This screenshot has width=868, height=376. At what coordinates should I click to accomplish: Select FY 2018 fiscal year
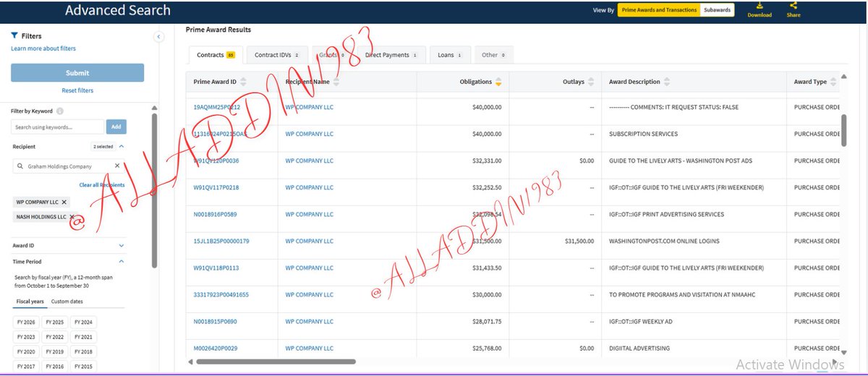click(83, 351)
